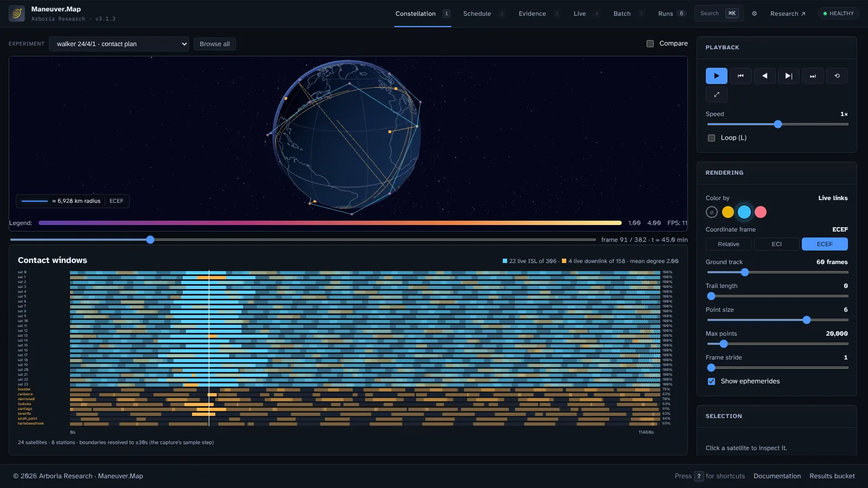Switch coordinate frame to Relative

[729, 244]
